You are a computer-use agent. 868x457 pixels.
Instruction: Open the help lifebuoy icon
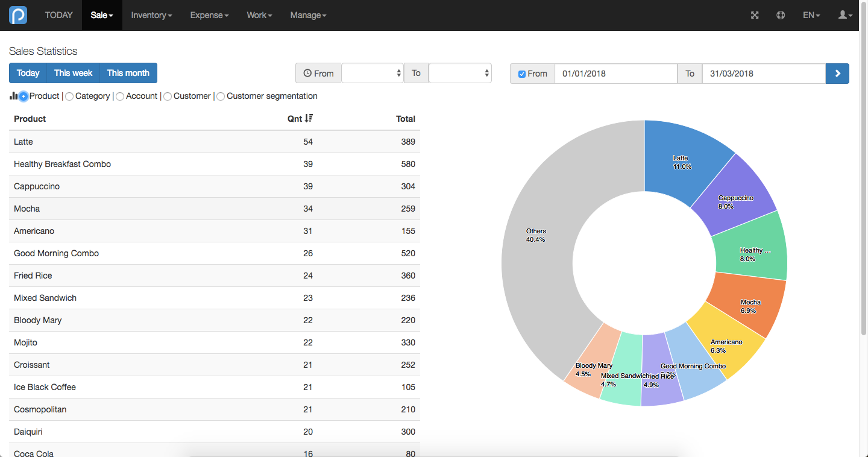pyautogui.click(x=781, y=15)
